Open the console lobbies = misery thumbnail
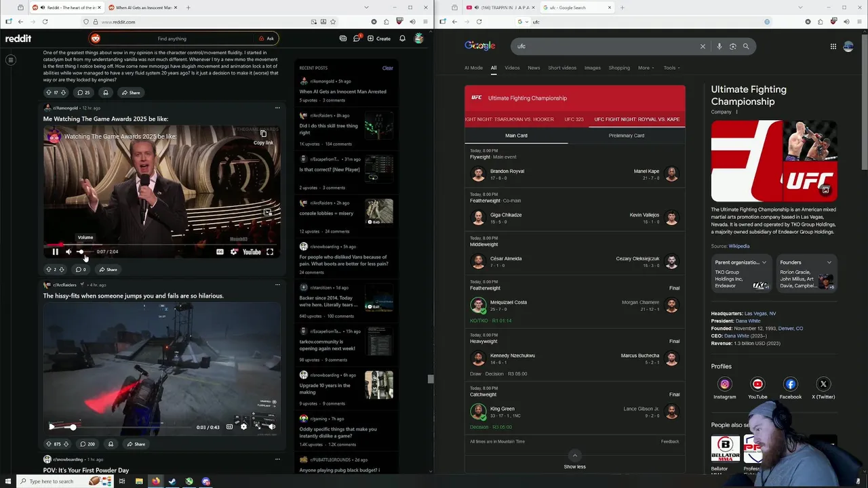868x488 pixels. 379,212
